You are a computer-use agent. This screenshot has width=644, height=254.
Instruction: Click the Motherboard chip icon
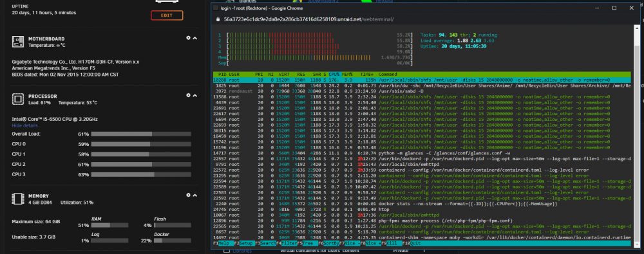click(x=18, y=41)
